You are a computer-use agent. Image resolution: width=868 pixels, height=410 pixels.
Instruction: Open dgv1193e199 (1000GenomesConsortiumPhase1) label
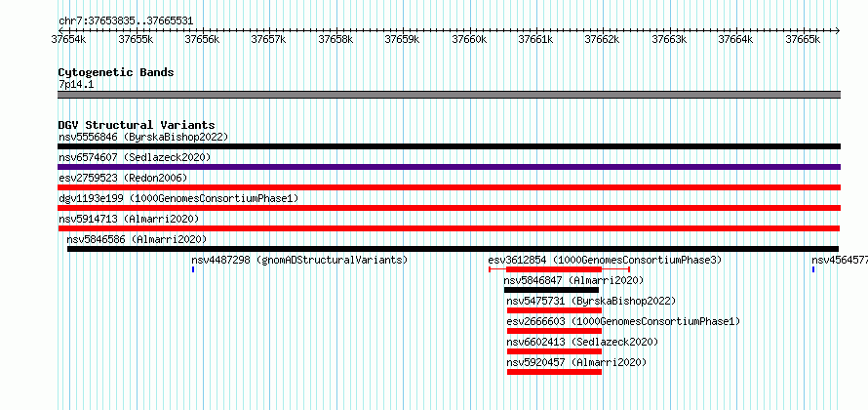(x=178, y=198)
